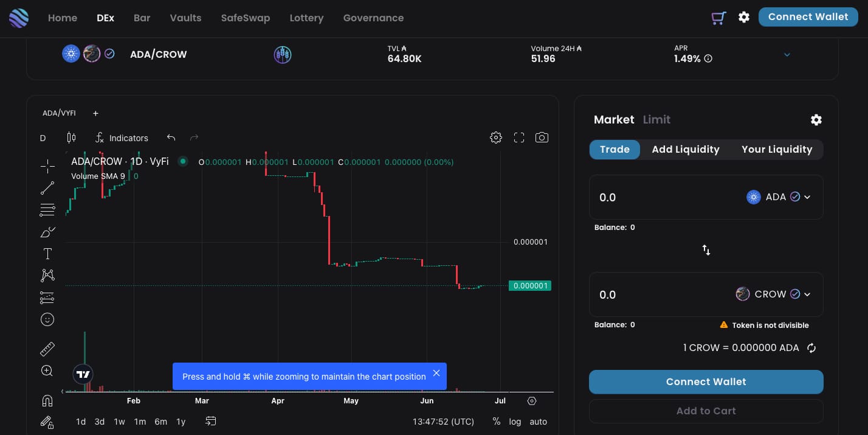Screen dimensions: 868x435
Task: Open the swap settings gear in the Market panel
Action: (x=816, y=120)
